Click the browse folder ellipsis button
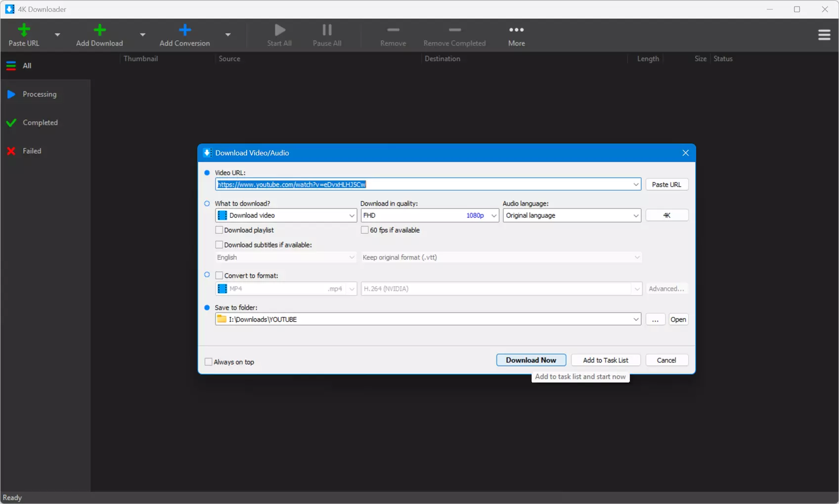839x504 pixels. (655, 319)
